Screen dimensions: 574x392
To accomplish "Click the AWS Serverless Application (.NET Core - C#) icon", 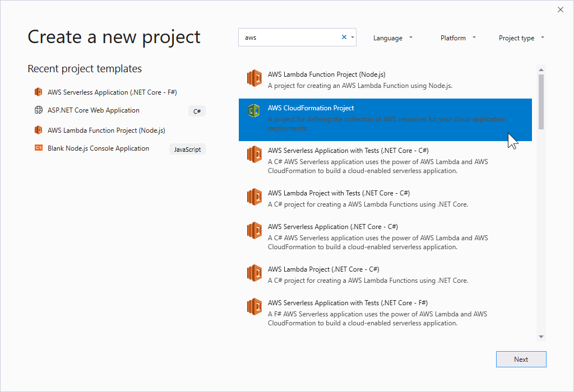I will click(x=254, y=230).
